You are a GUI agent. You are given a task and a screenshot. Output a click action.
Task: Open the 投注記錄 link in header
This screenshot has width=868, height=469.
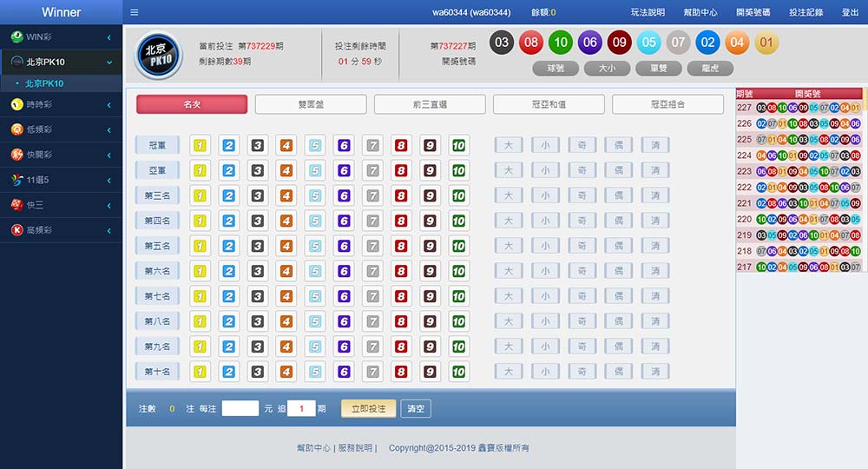(806, 12)
